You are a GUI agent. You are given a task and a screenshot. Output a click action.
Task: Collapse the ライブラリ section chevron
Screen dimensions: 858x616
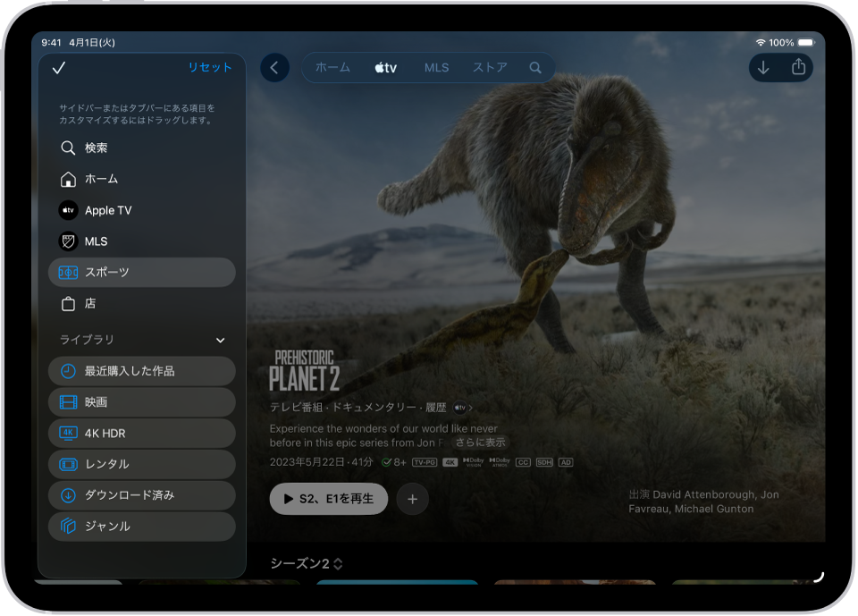click(x=220, y=340)
